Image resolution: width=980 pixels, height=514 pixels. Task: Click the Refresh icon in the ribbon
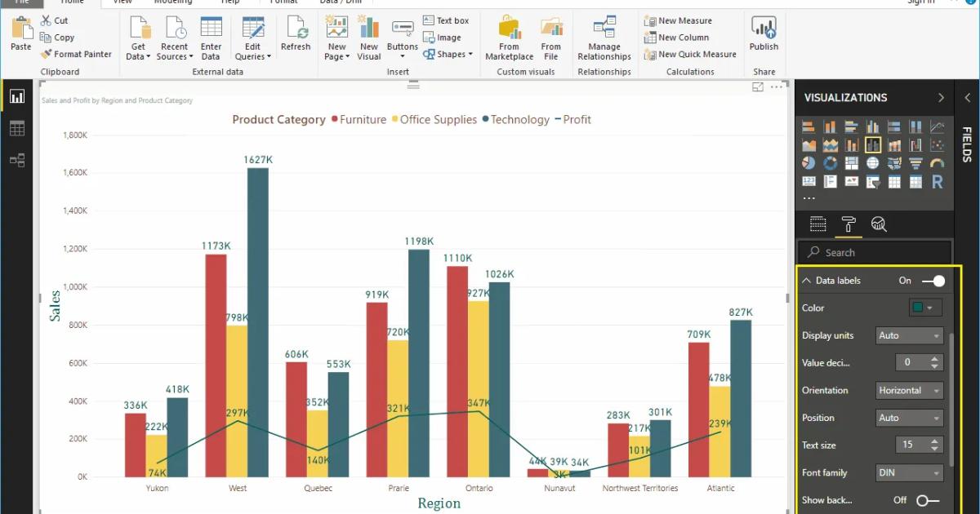click(x=296, y=33)
